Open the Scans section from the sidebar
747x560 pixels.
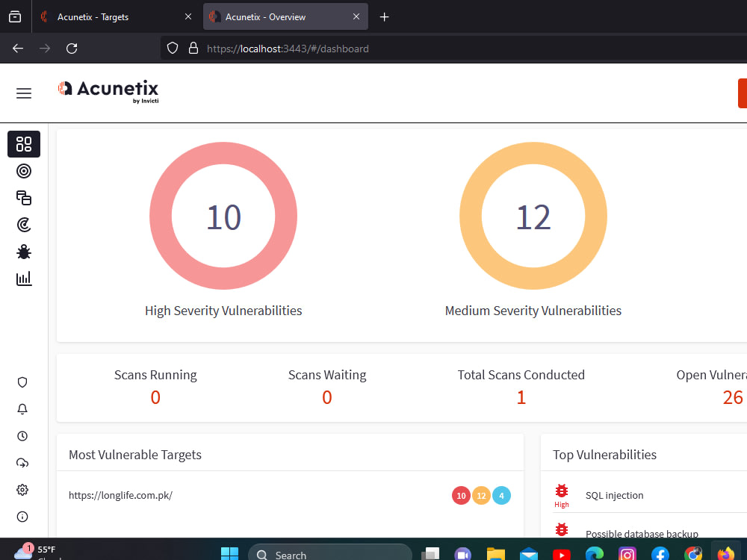coord(23,198)
